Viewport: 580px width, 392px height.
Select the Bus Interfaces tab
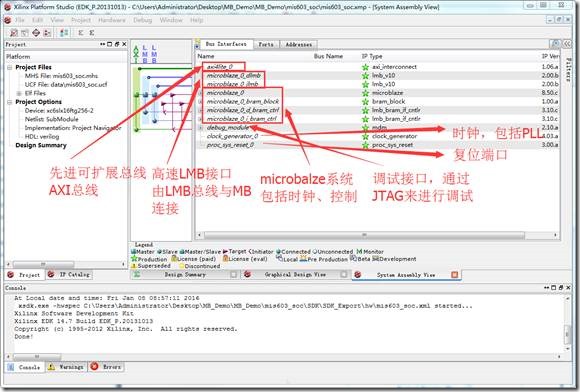coord(226,44)
